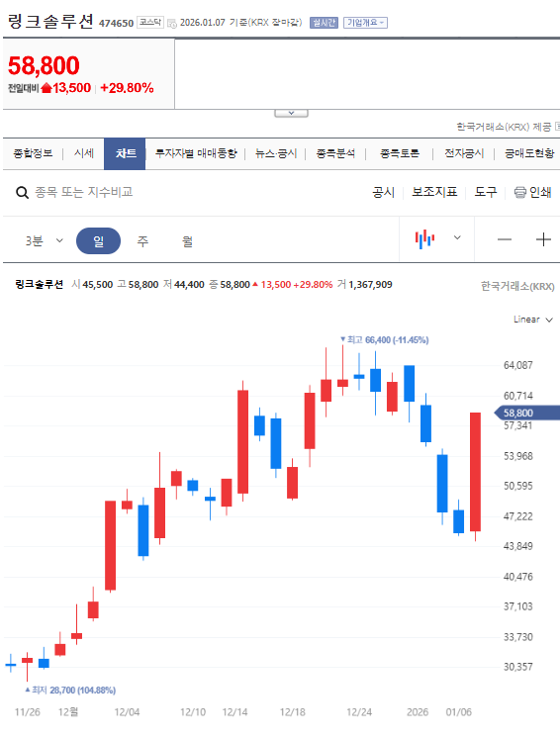
Task: Click the 64,087 axis label
Action: coord(518,365)
